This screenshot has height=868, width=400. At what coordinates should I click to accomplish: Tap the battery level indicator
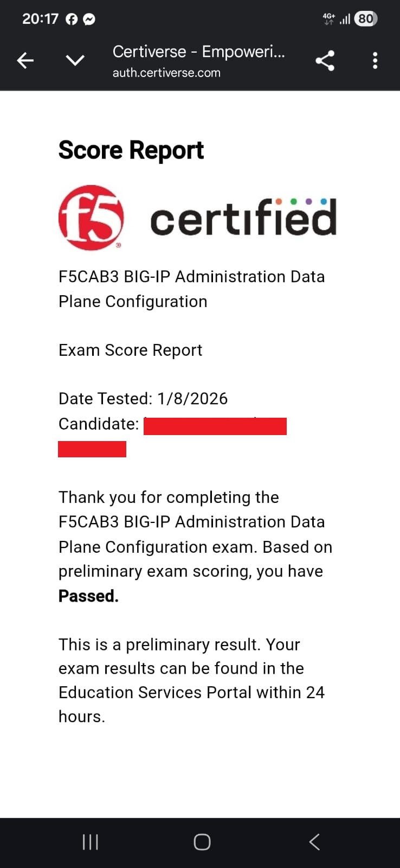[x=366, y=19]
